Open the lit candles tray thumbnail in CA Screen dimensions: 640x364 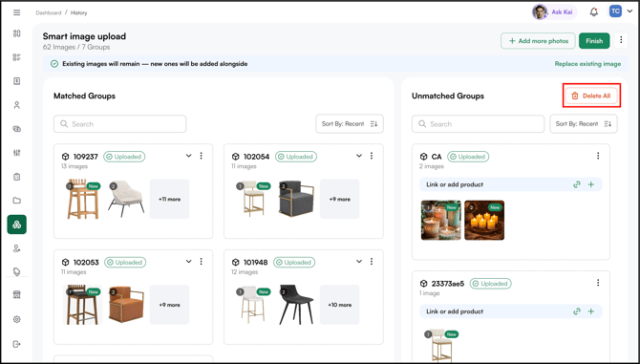(484, 220)
